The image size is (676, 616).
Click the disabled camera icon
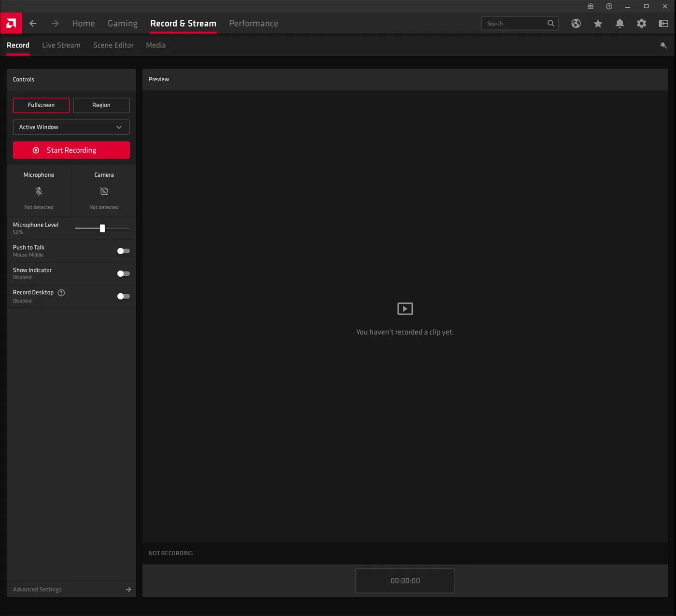[x=104, y=191]
